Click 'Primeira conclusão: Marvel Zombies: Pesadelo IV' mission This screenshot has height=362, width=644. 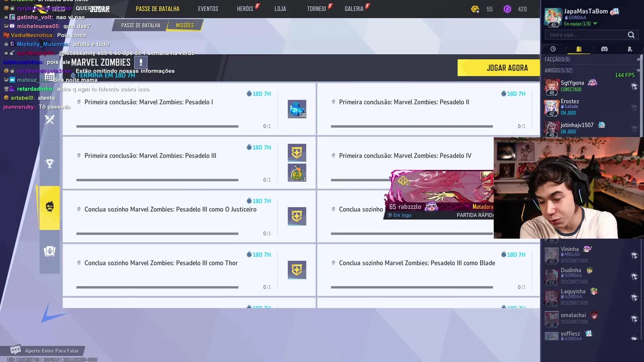coord(405,156)
